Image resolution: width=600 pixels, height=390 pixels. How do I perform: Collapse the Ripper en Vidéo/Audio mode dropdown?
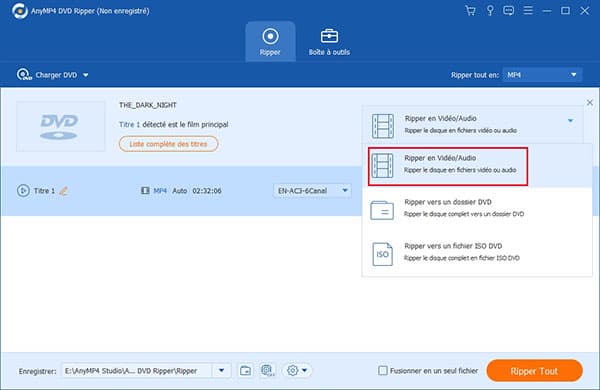(570, 121)
